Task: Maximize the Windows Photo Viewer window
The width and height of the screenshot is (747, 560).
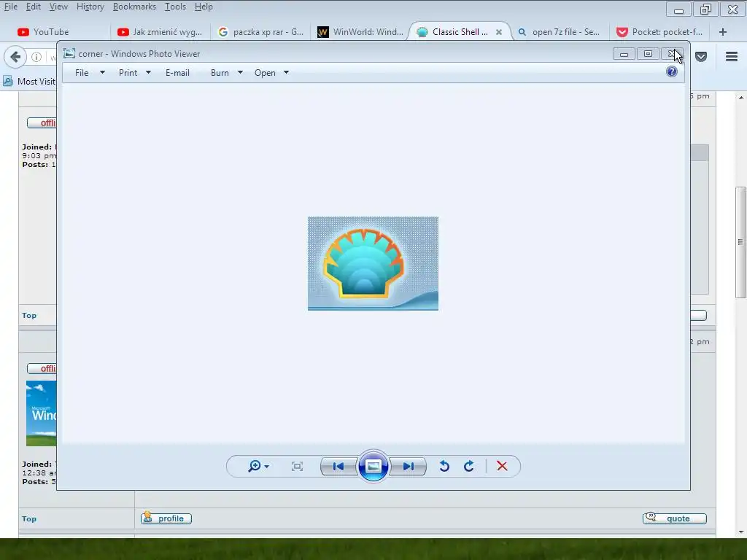Action: point(648,54)
